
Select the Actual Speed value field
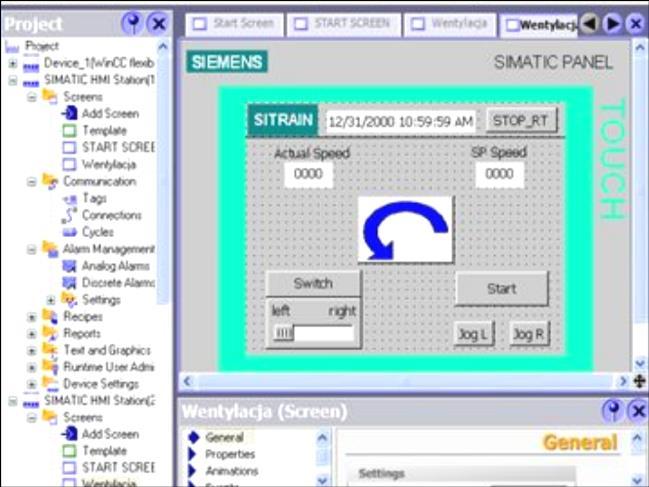[x=308, y=174]
